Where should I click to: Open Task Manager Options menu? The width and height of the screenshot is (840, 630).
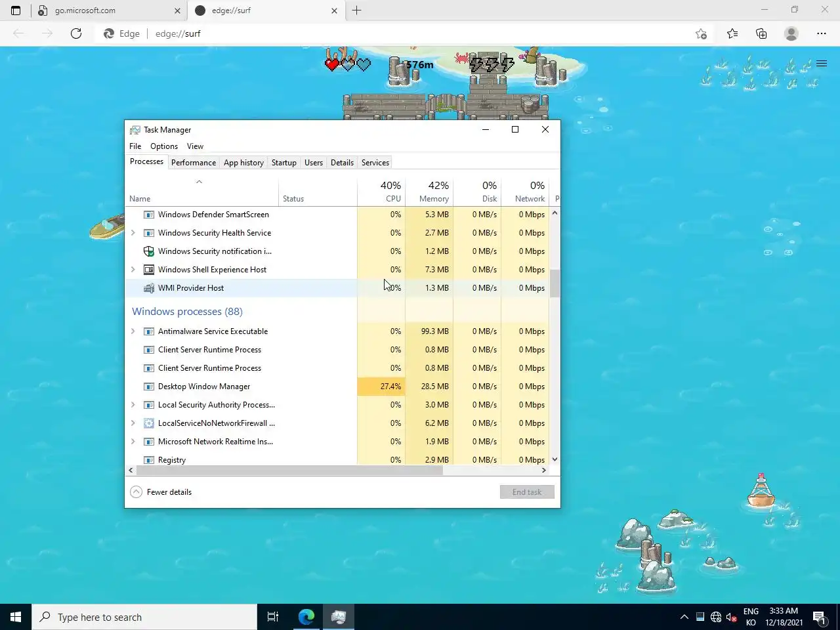point(164,146)
